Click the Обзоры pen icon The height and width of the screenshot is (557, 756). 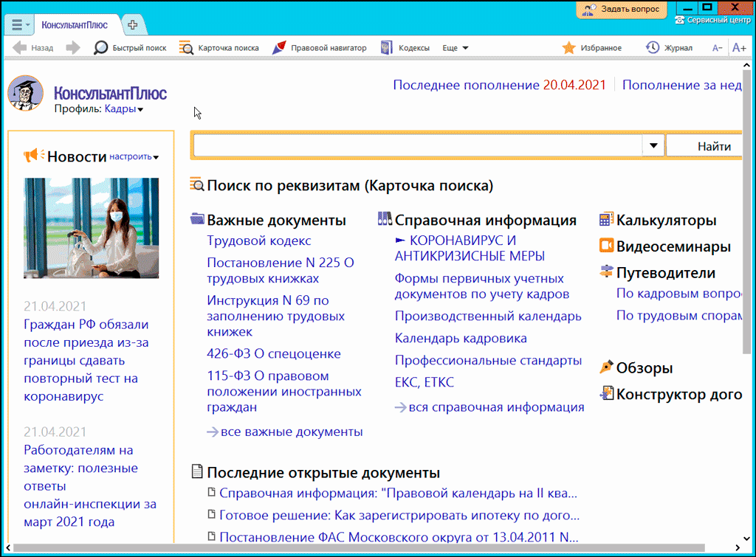607,367
